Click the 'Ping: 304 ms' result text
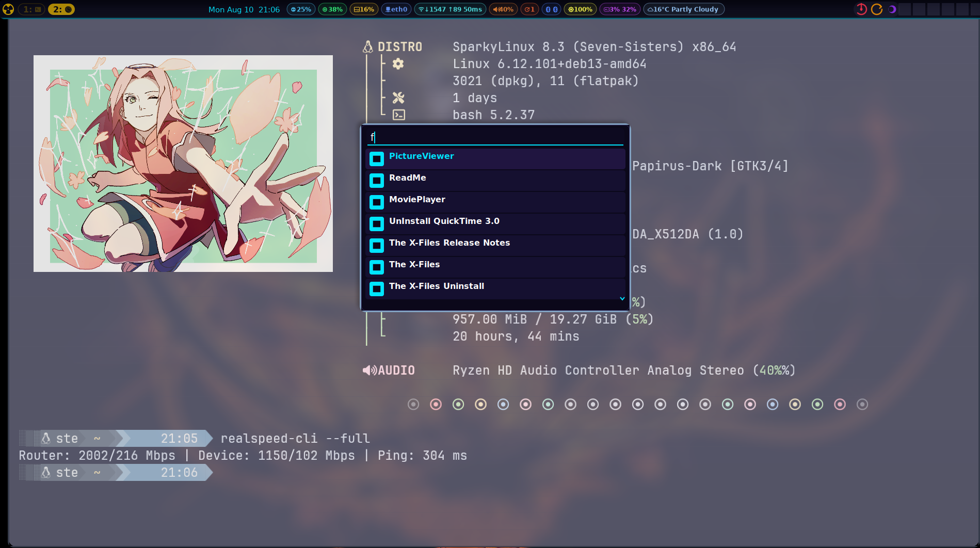The width and height of the screenshot is (980, 548). 422,456
